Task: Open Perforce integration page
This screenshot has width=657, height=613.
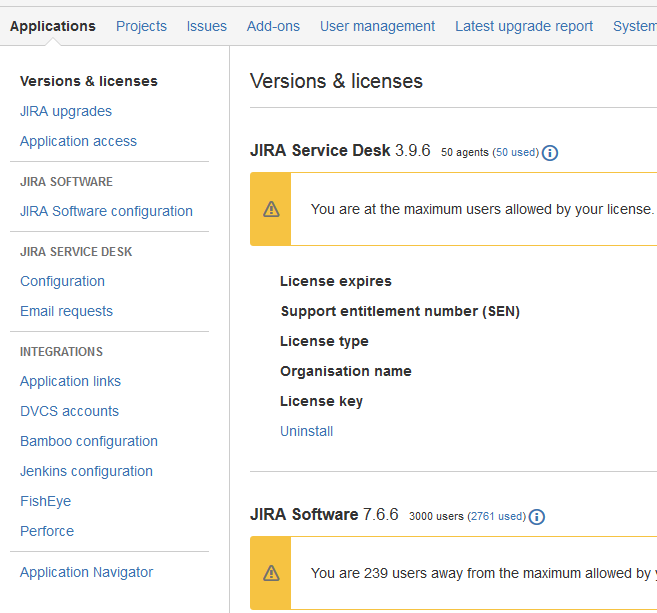Action: coord(47,531)
